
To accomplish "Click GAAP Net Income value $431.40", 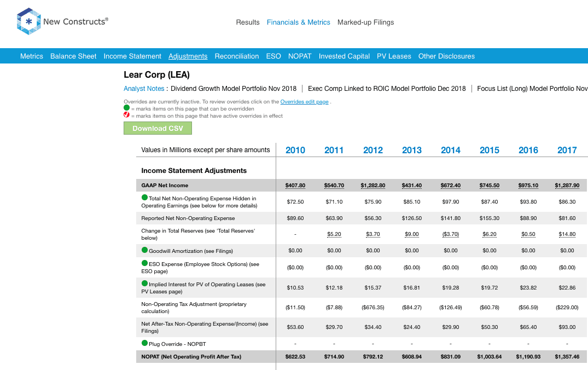I will pos(412,186).
